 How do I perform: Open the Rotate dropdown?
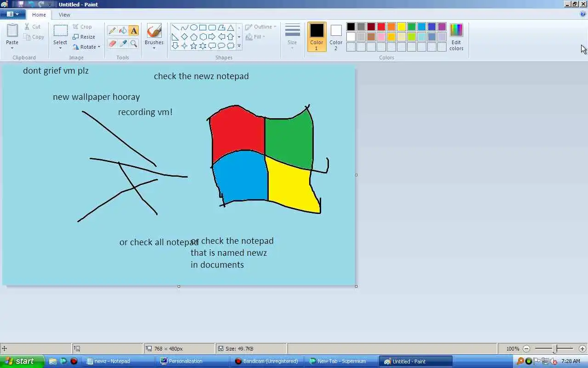tap(86, 47)
